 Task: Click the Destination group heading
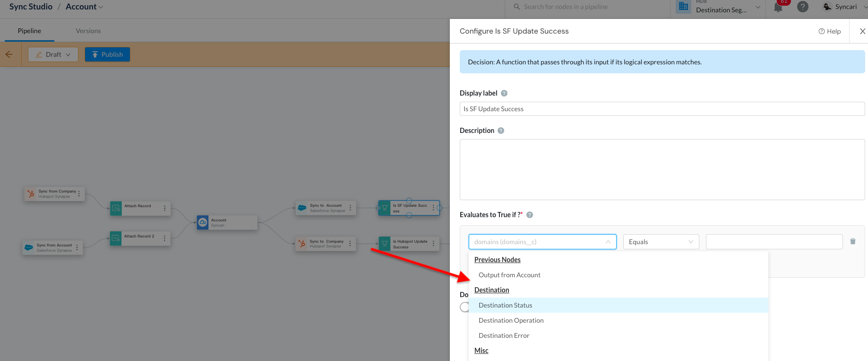click(x=491, y=290)
